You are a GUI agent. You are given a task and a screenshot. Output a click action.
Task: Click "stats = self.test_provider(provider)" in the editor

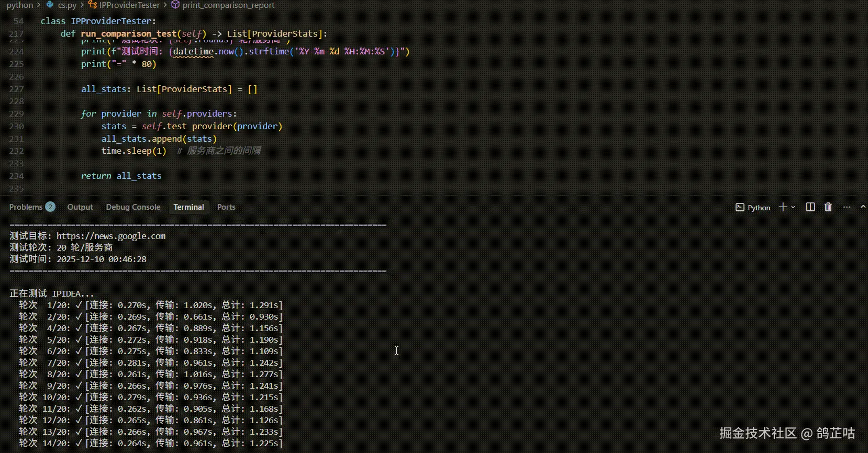(192, 126)
